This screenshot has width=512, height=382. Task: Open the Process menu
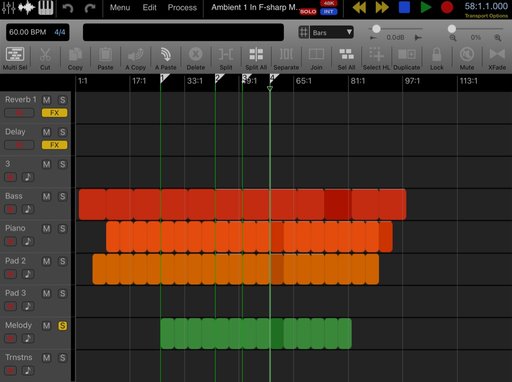182,7
